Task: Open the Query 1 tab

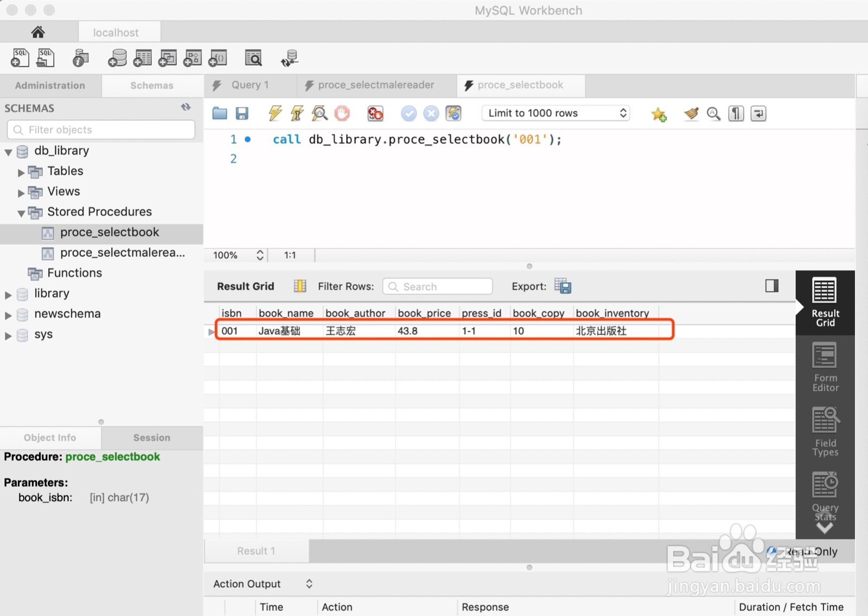Action: (250, 85)
